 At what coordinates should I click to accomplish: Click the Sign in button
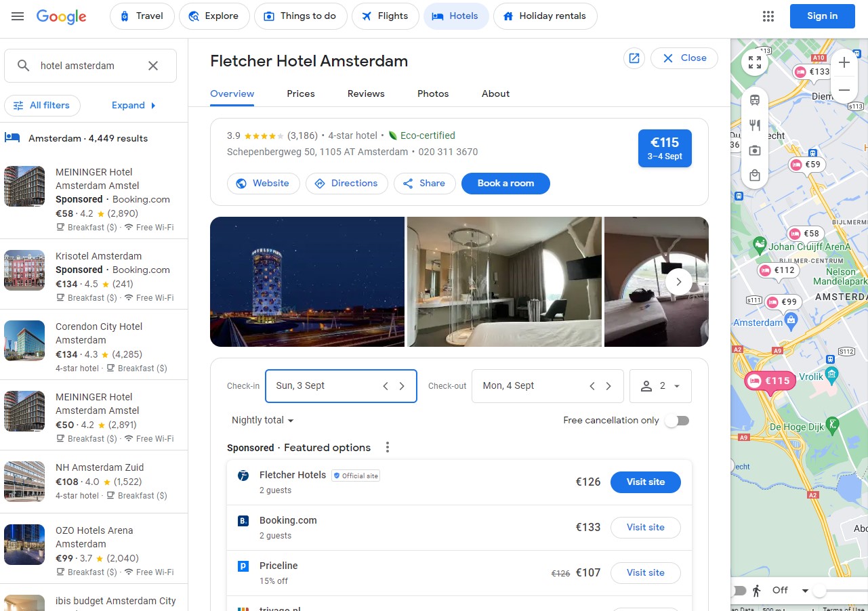823,16
